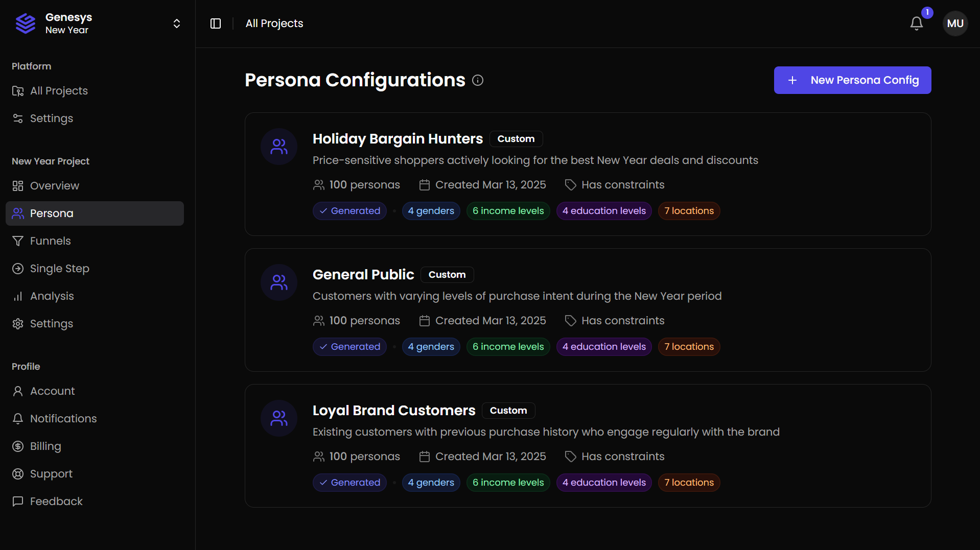The width and height of the screenshot is (980, 550).
Task: Click 100 personas on Loyal Brand Customers
Action: [x=357, y=457]
